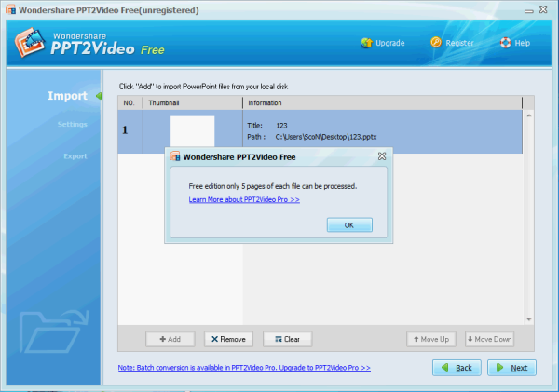
Task: Click the Add button
Action: point(170,339)
